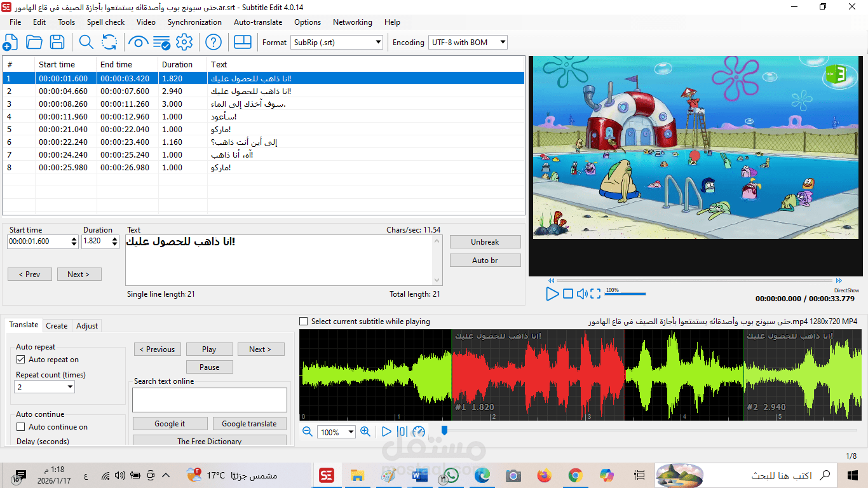Screen dimensions: 868x488
Task: Click the Next > button under Start time
Action: (79, 274)
